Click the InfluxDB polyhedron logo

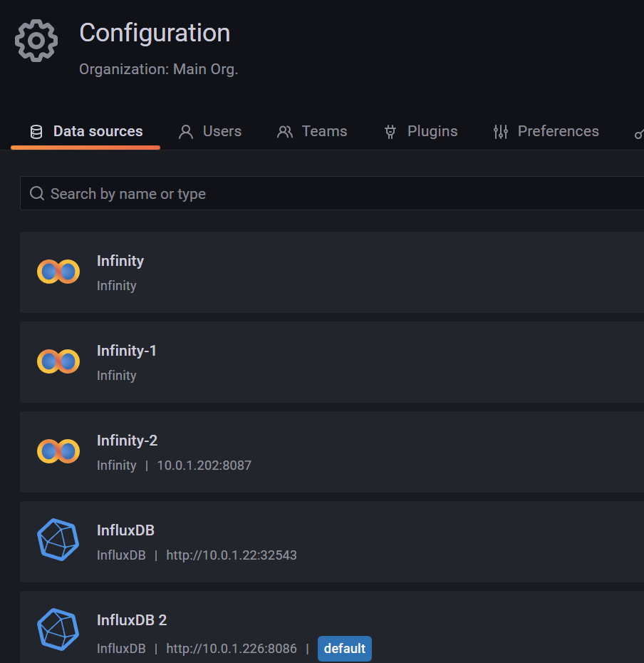tap(58, 540)
